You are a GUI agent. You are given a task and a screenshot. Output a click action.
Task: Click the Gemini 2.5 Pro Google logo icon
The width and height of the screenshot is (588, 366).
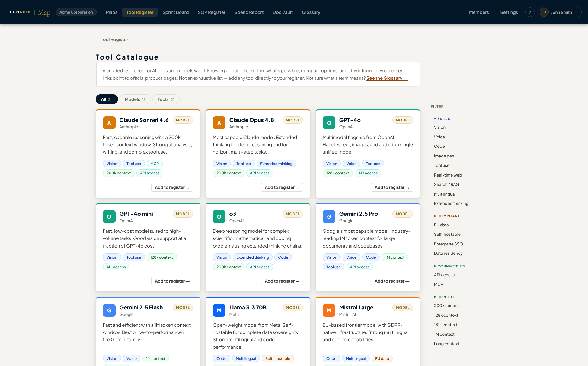tap(329, 217)
